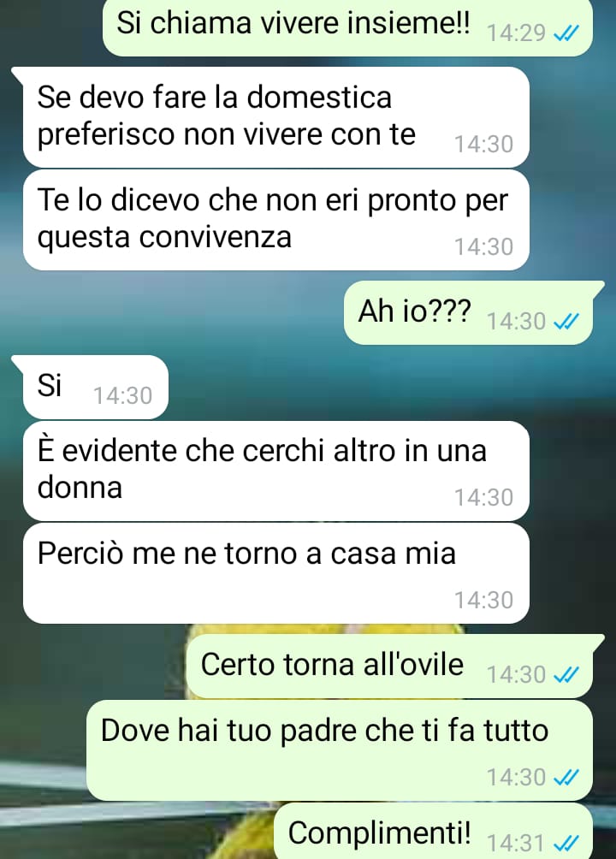Tap the 'Si chiama vivere insieme!!' message
This screenshot has width=616, height=859.
(x=347, y=27)
